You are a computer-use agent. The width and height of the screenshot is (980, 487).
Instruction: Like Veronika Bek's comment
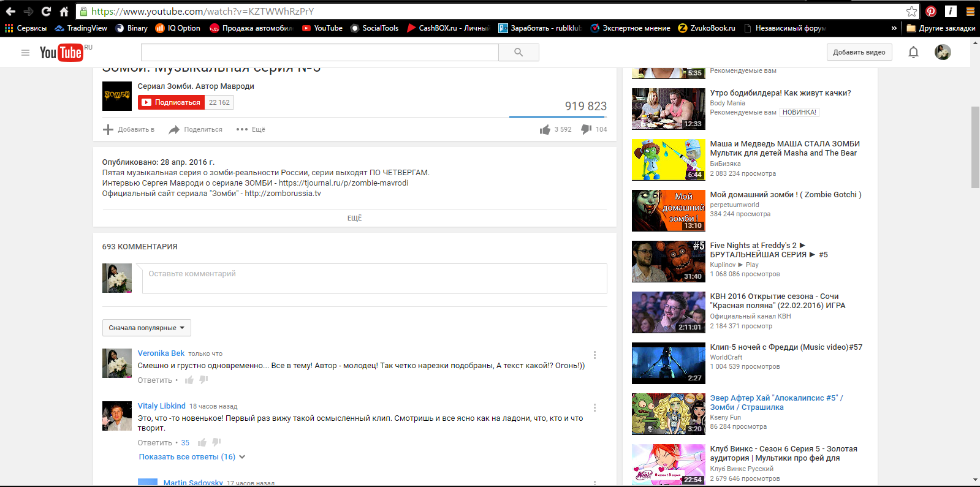(x=189, y=380)
